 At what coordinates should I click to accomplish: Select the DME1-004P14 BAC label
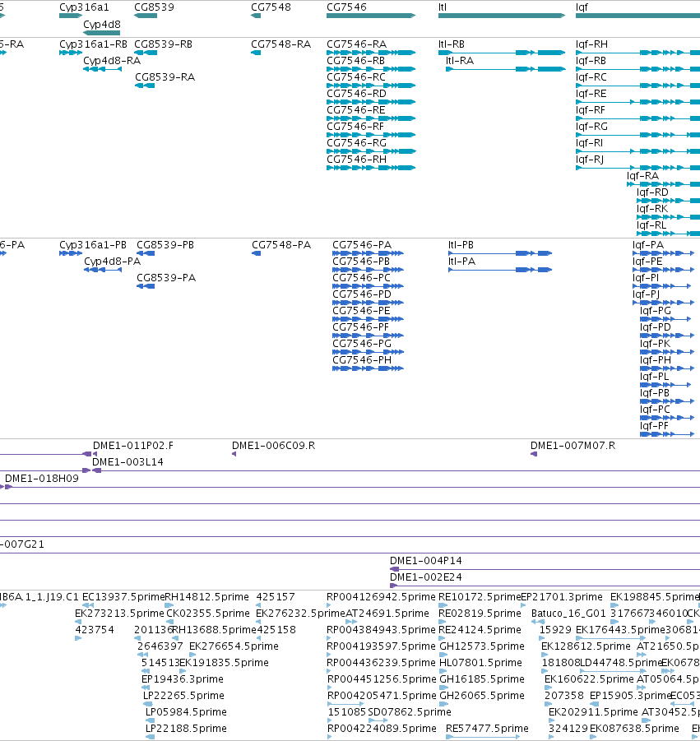coord(426,561)
